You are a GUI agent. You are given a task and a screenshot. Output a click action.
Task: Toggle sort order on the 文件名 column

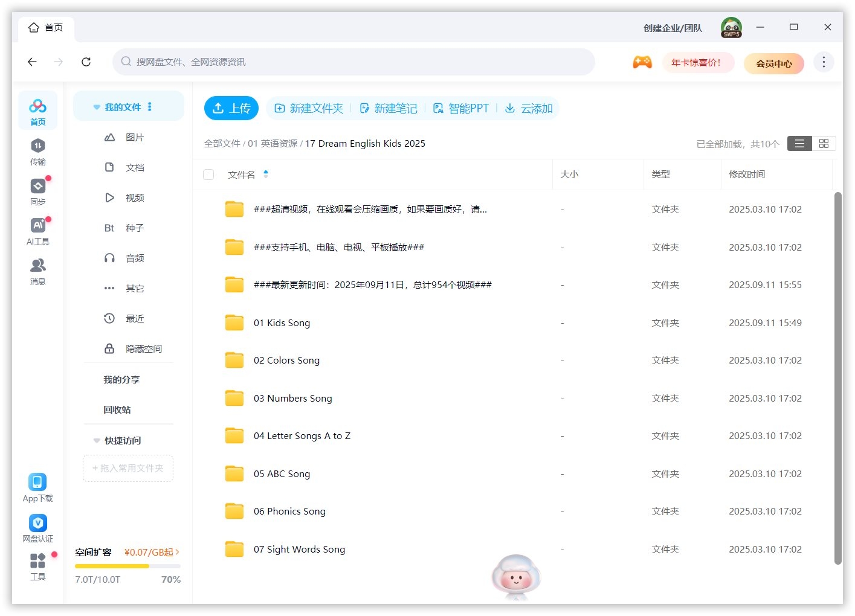[x=265, y=174]
